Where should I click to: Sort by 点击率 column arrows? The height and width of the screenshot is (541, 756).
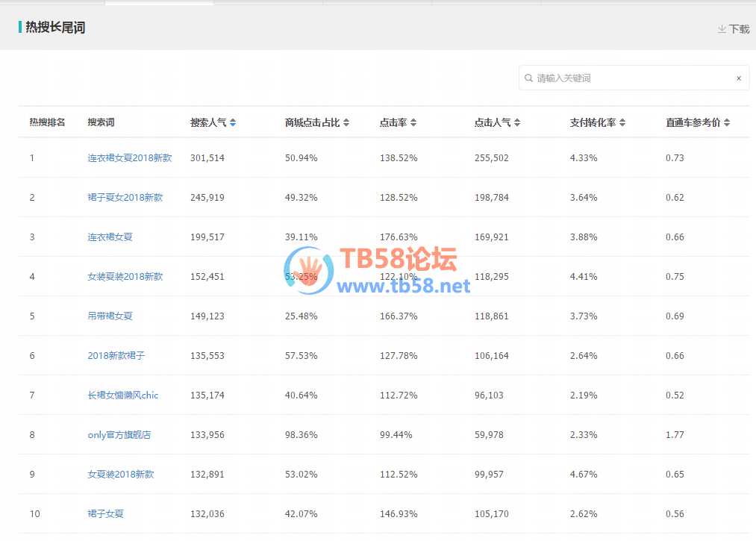(413, 123)
